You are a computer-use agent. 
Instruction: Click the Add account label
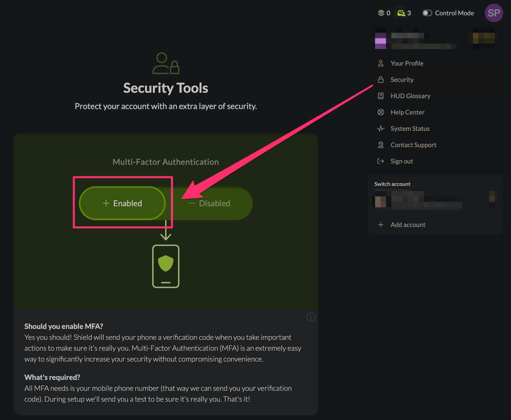coord(408,225)
